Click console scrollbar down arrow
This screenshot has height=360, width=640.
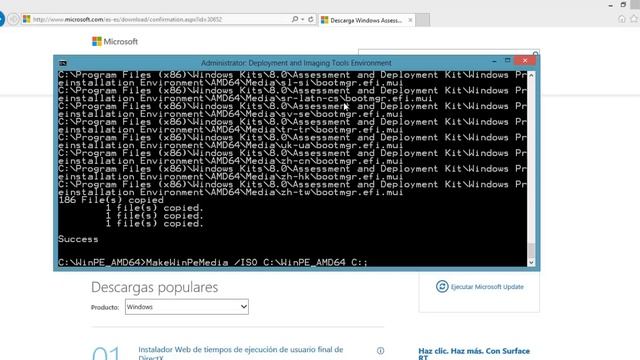[531, 262]
